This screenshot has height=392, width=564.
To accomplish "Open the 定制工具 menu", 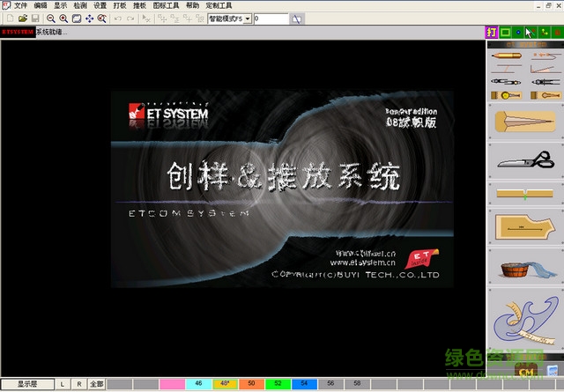I will 219,5.
